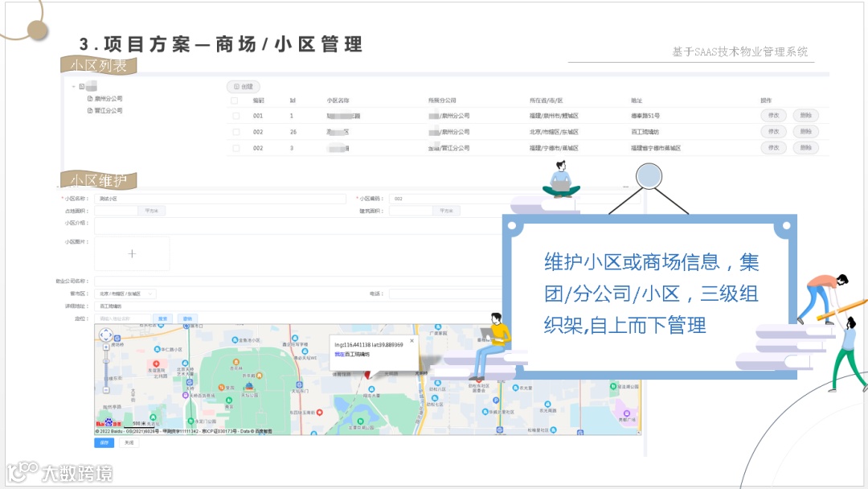
Task: Close the map info popup
Action: pos(411,341)
